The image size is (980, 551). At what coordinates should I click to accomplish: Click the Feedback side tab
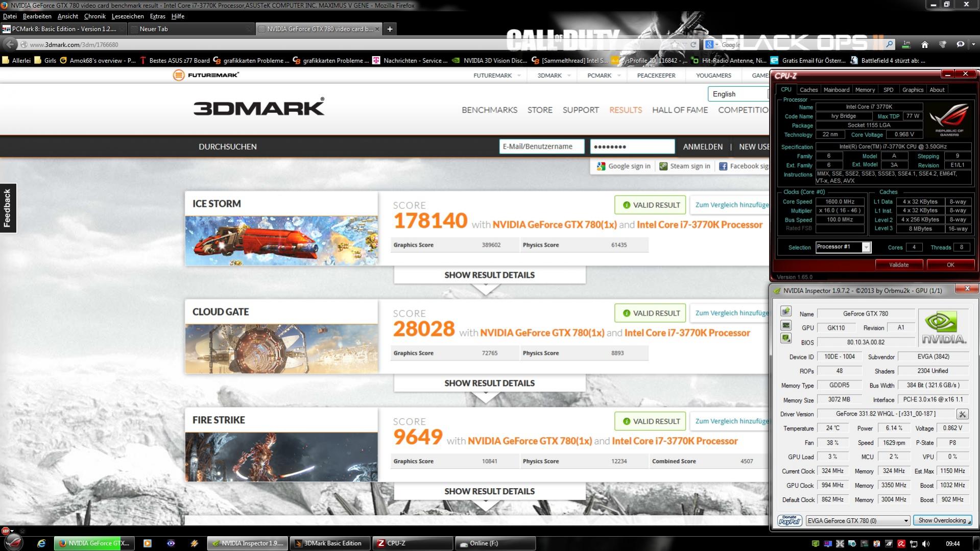8,208
